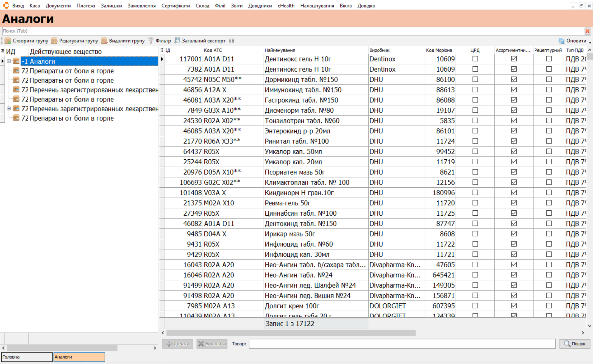The image size is (593, 364).
Task: Clear search with red X icon
Action: (x=587, y=31)
